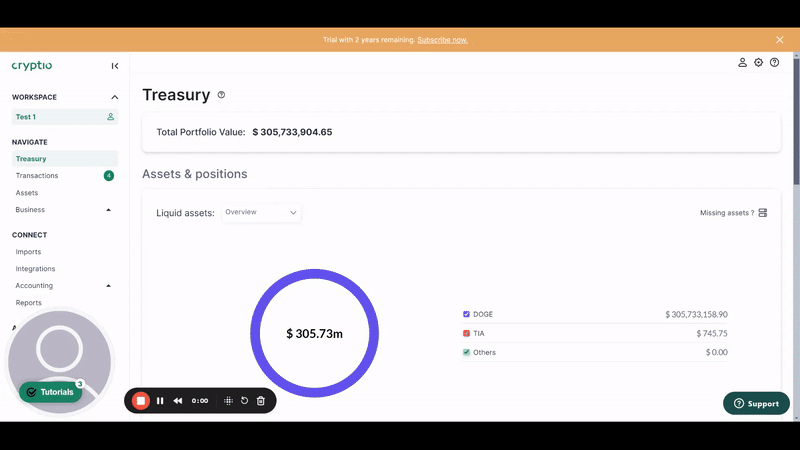This screenshot has height=450, width=800.
Task: Open Imports page
Action: click(28, 252)
